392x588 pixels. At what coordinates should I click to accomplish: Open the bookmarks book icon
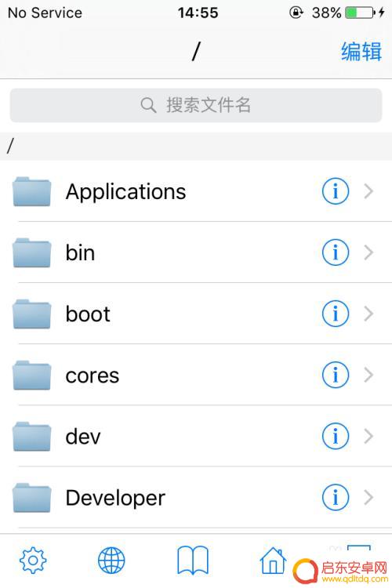click(193, 561)
